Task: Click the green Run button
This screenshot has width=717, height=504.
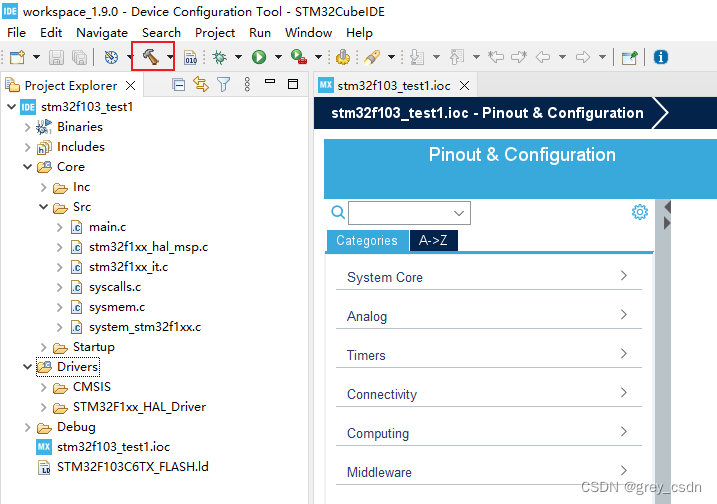Action: pyautogui.click(x=259, y=57)
